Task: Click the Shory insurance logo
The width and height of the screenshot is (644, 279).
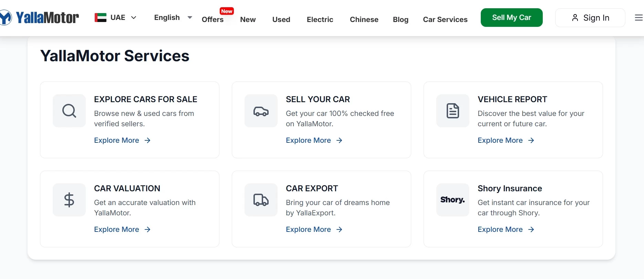Action: point(453,200)
